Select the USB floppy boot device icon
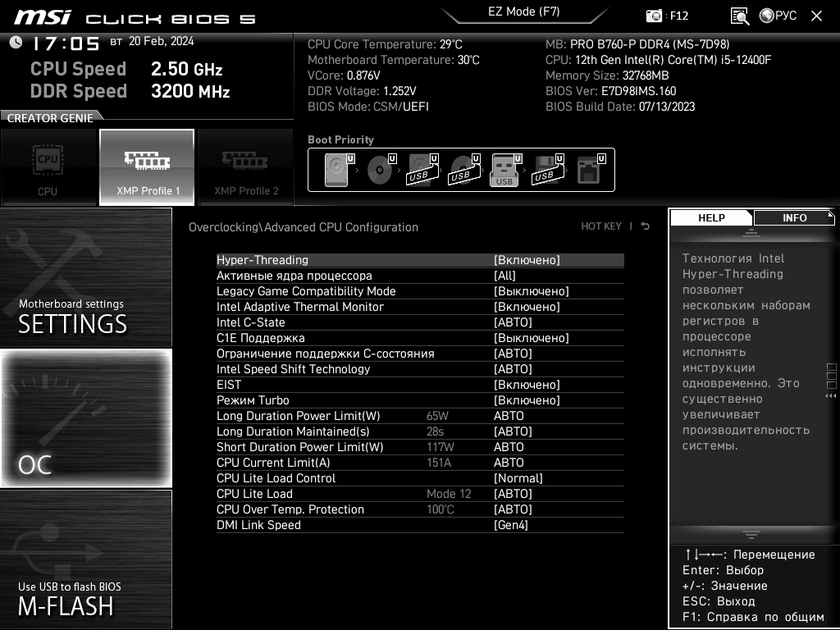The width and height of the screenshot is (840, 630). tap(547, 170)
